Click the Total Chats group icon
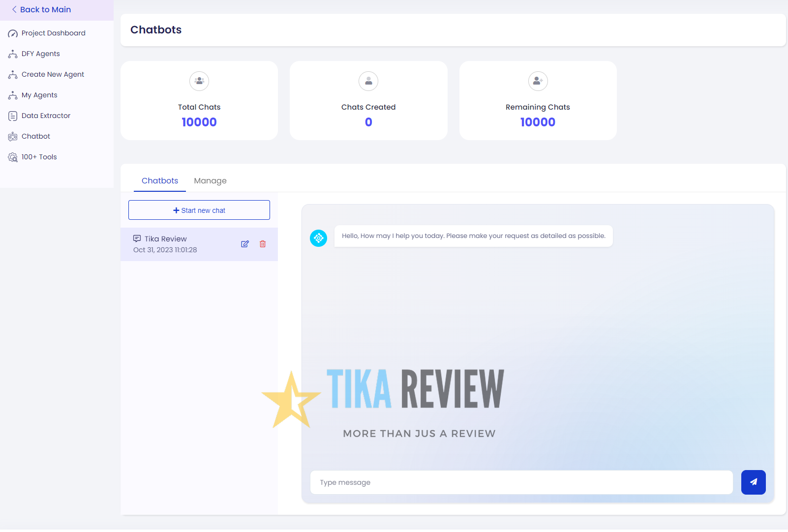Screen dimensions: 788x532 (199, 81)
